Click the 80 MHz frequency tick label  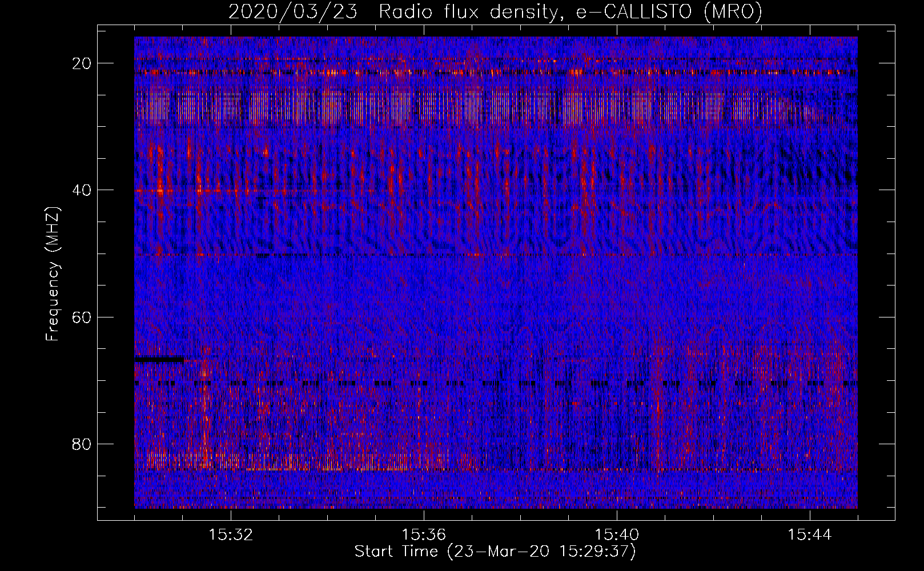[82, 444]
